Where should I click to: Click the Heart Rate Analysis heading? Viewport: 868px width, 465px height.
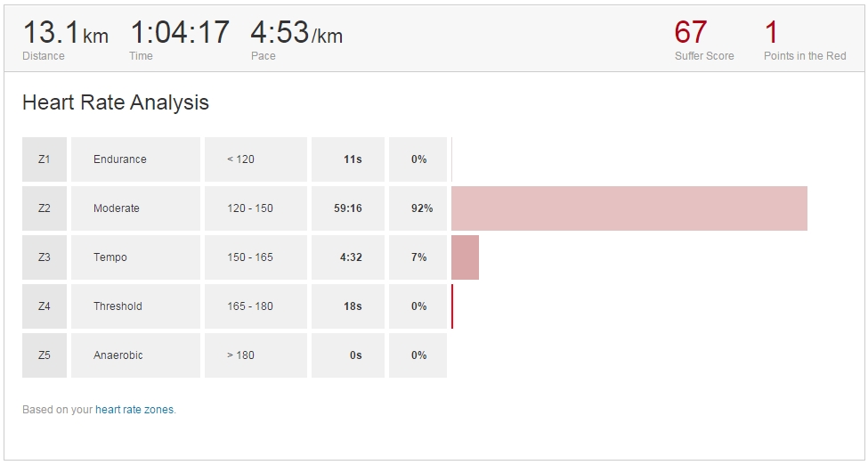(x=116, y=102)
